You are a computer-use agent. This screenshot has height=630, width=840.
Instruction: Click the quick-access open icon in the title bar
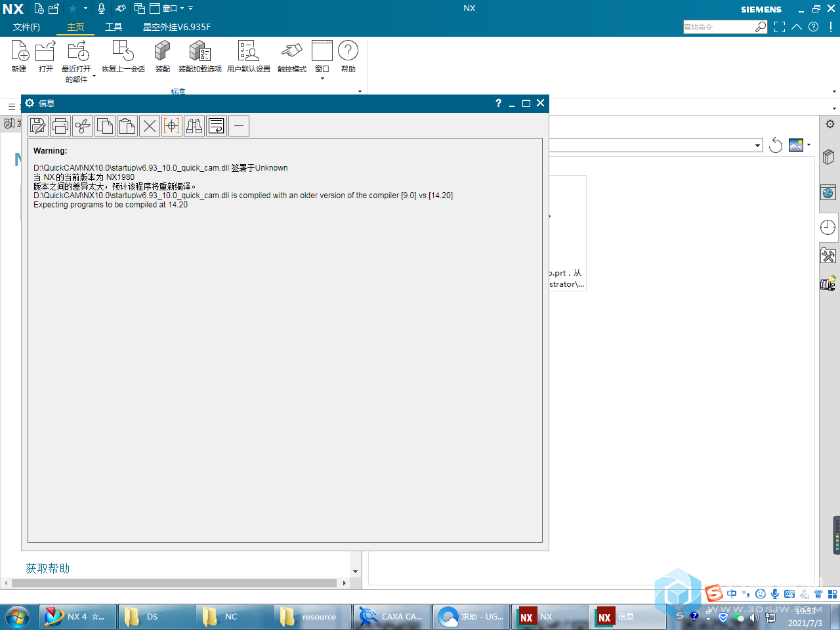pyautogui.click(x=54, y=9)
